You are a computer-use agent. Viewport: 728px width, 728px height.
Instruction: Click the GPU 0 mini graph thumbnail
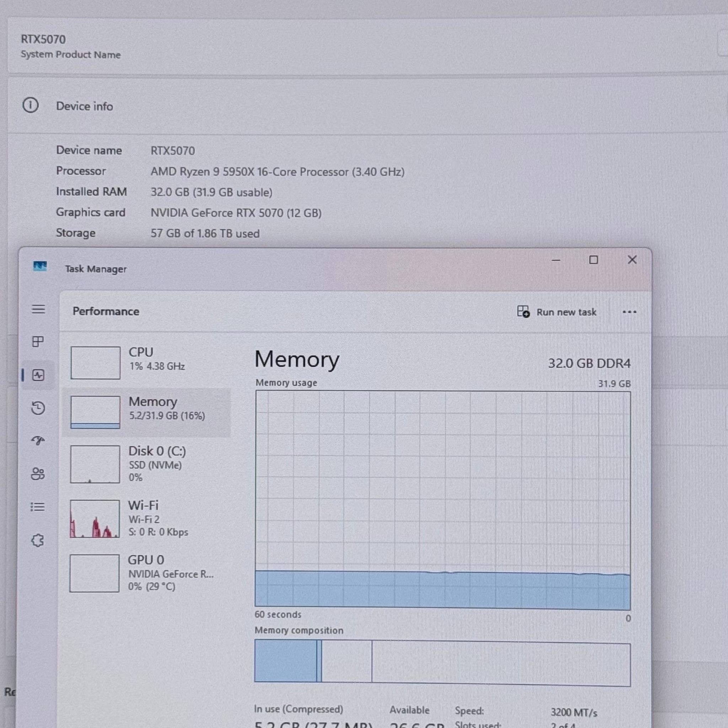point(94,573)
